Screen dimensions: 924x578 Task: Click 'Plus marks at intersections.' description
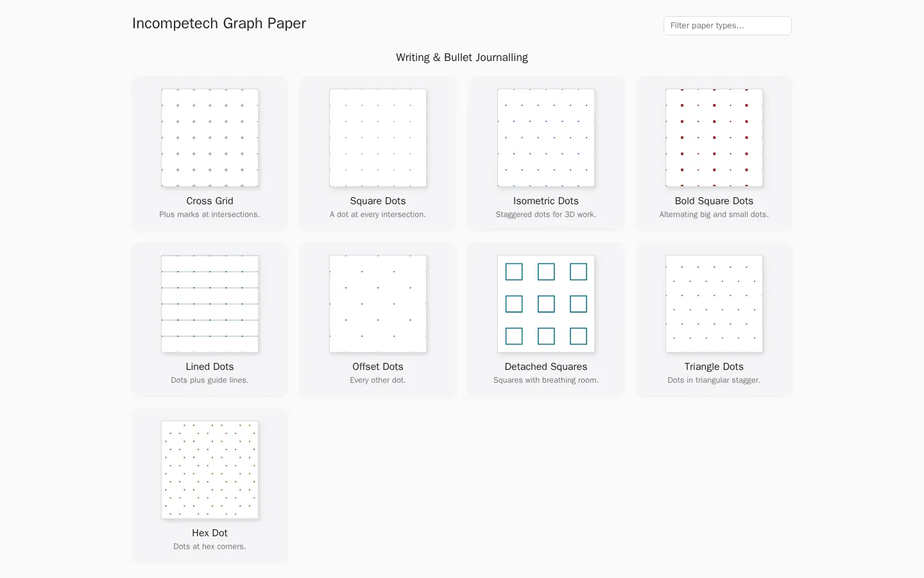[x=210, y=215]
